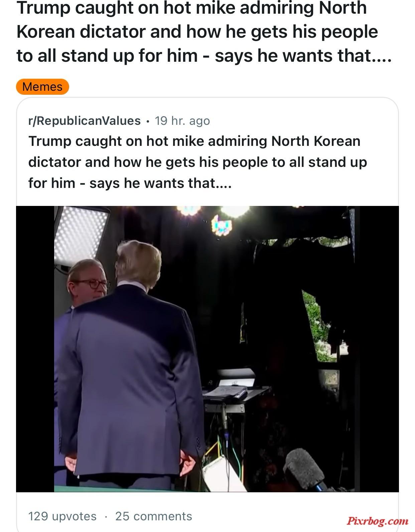Click the orange Memes flair tag
The width and height of the screenshot is (415, 532).
42,87
